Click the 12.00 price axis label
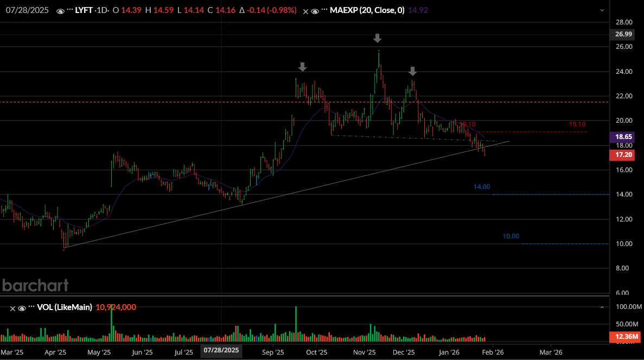The image size is (644, 360). [x=624, y=219]
